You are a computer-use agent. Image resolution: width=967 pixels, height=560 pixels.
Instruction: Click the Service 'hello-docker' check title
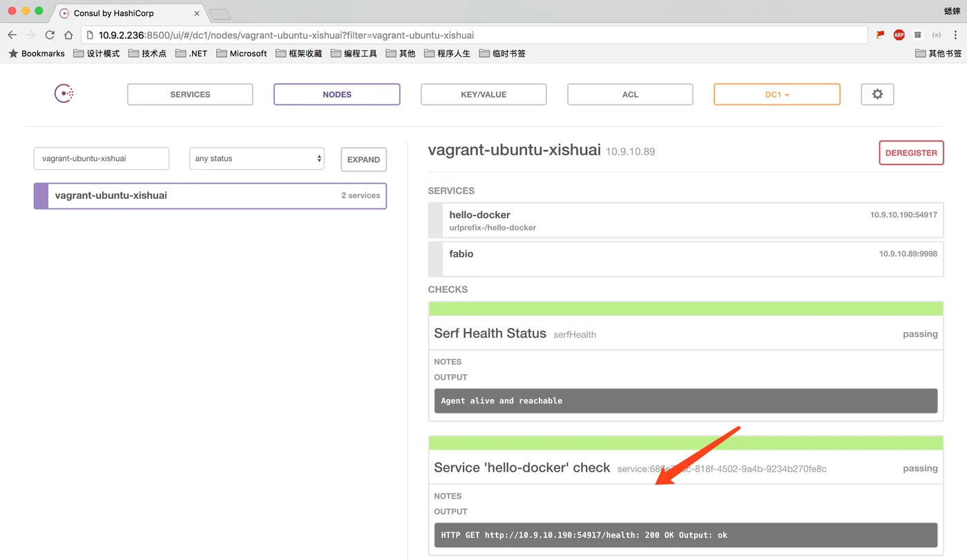(522, 467)
